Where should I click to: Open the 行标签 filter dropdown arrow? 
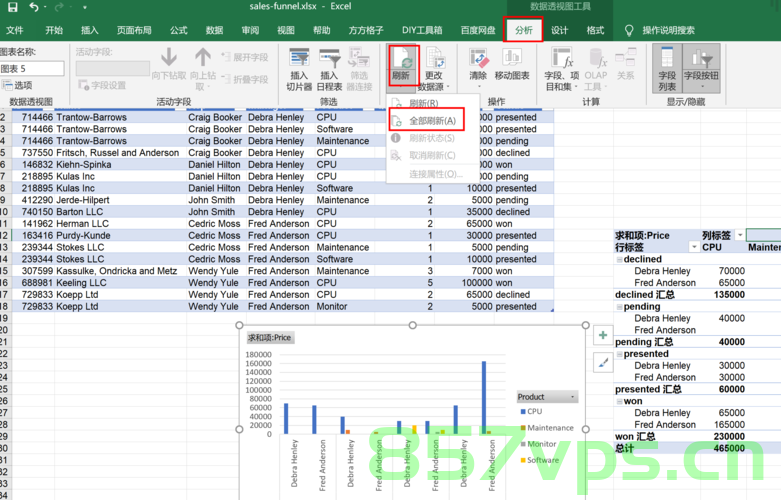(x=694, y=247)
